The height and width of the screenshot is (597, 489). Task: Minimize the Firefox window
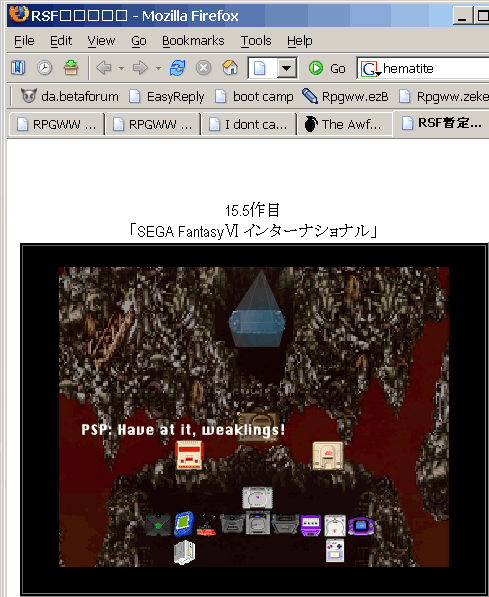(x=462, y=16)
